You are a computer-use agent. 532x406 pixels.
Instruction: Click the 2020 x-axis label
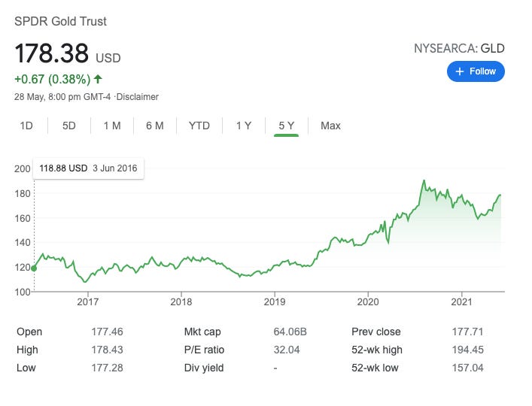pos(368,301)
